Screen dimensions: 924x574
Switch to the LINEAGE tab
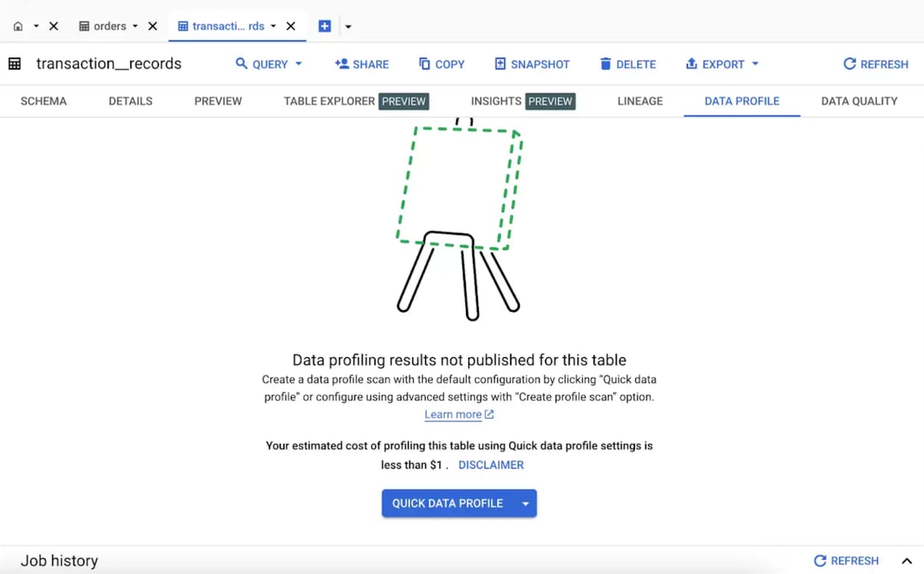point(640,101)
